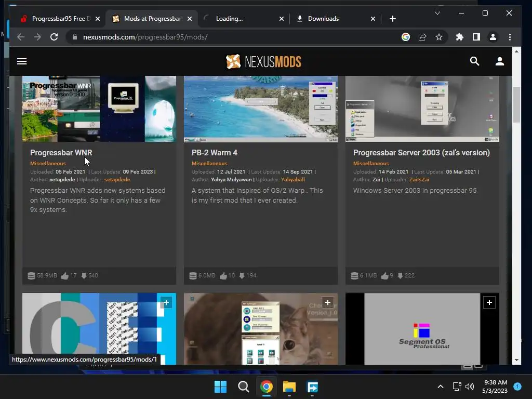This screenshot has height=399, width=532.
Task: Bookmark this page with star icon
Action: coord(439,37)
